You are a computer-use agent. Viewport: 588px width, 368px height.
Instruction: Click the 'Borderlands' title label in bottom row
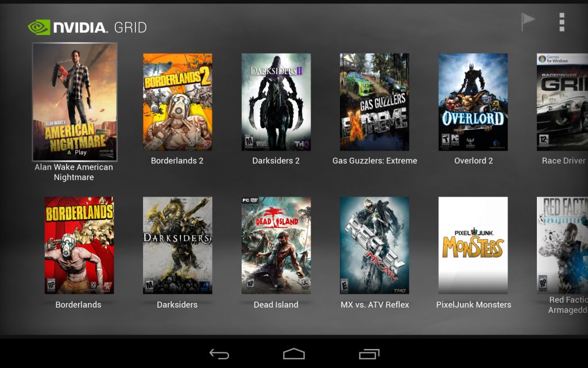pyautogui.click(x=78, y=305)
